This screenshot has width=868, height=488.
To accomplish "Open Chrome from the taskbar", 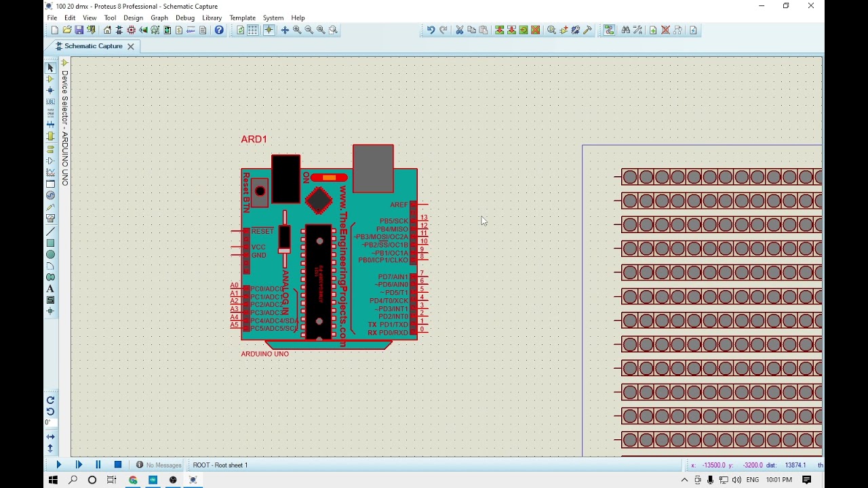I will pyautogui.click(x=133, y=480).
